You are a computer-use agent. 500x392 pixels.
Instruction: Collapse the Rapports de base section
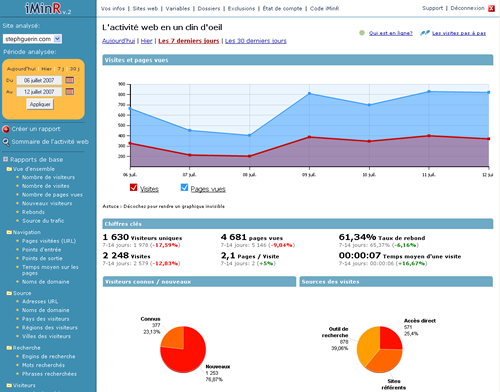5,159
